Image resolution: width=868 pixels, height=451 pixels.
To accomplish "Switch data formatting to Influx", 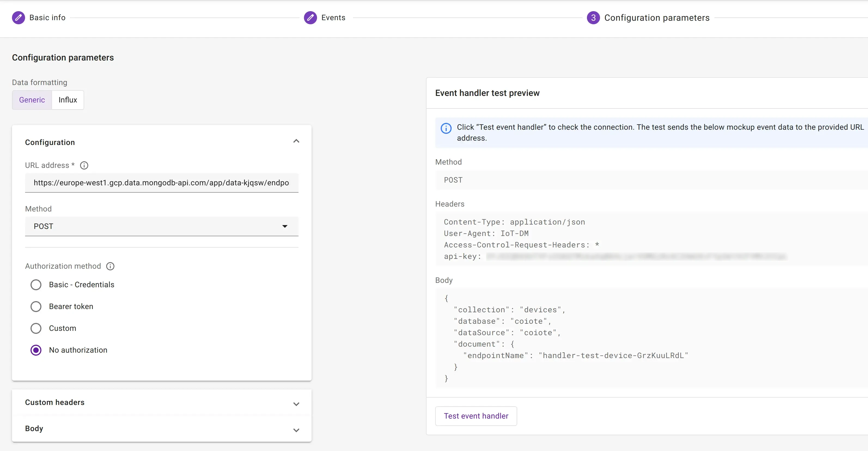I will (68, 100).
